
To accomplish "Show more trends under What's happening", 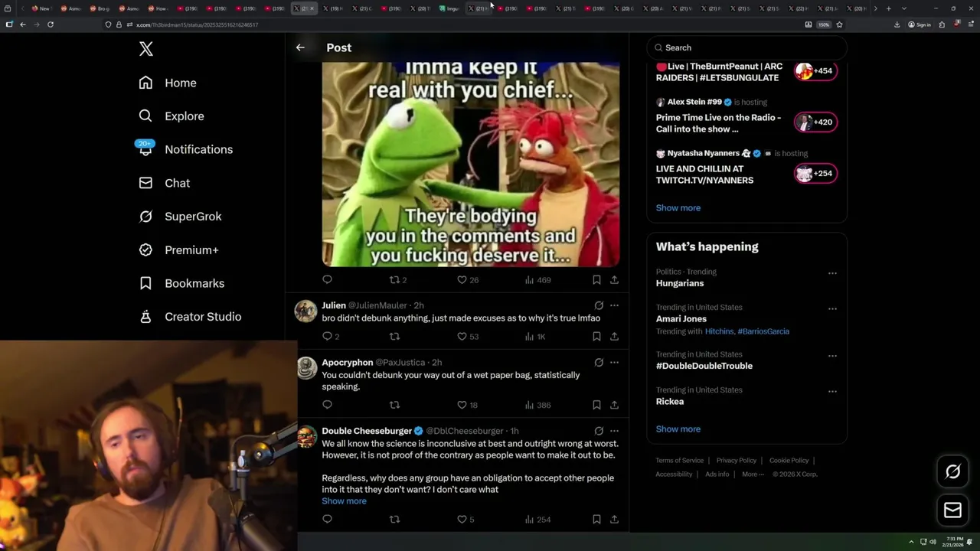I will (678, 429).
